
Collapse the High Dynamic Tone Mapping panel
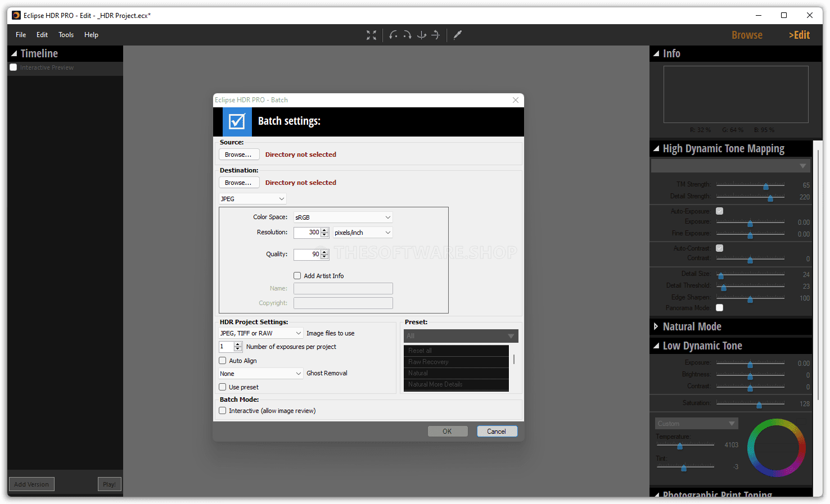[x=656, y=149]
